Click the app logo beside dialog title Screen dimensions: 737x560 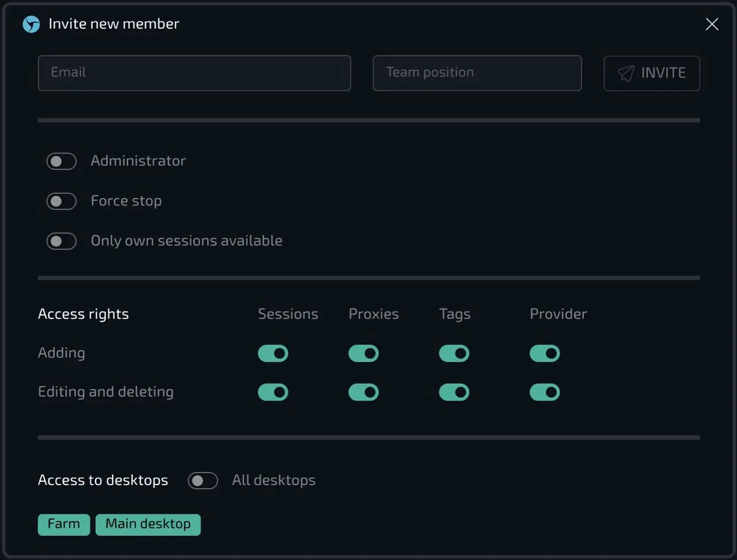pyautogui.click(x=31, y=24)
